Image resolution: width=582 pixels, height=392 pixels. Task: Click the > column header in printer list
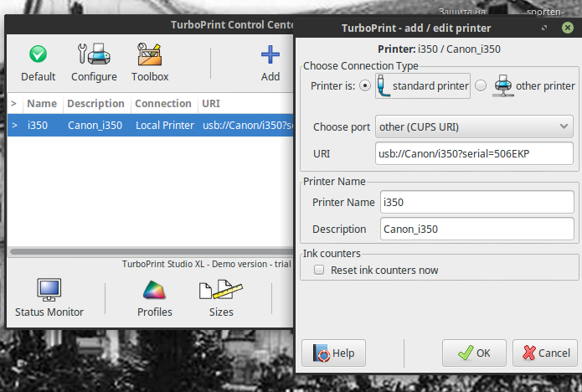14,103
